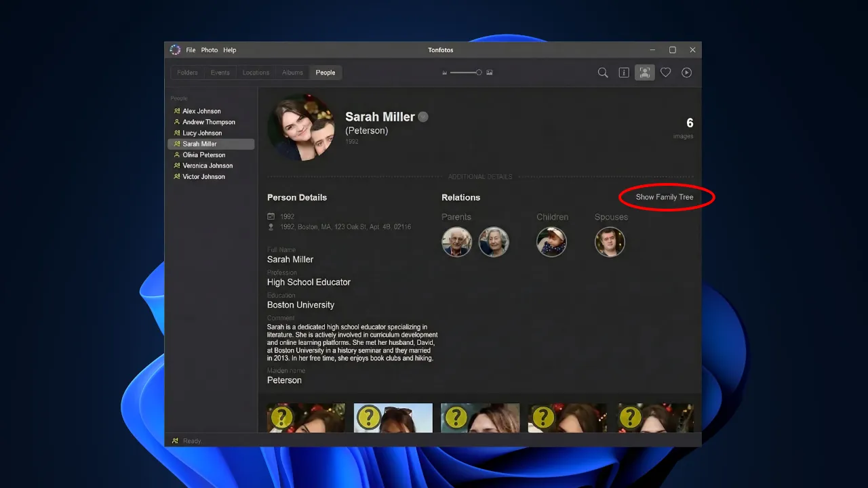This screenshot has width=868, height=488.
Task: Toggle the info panel icon
Action: [x=624, y=73]
